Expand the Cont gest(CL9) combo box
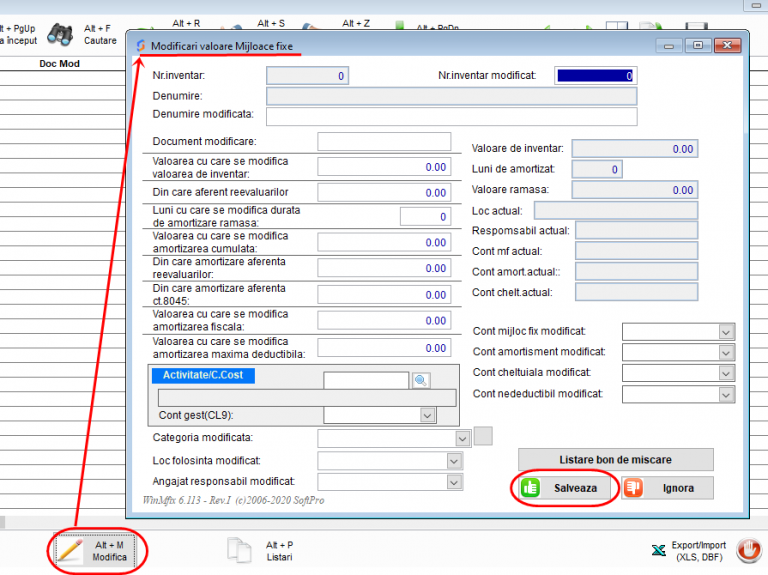Viewport: 768px width, 575px height. 428,415
